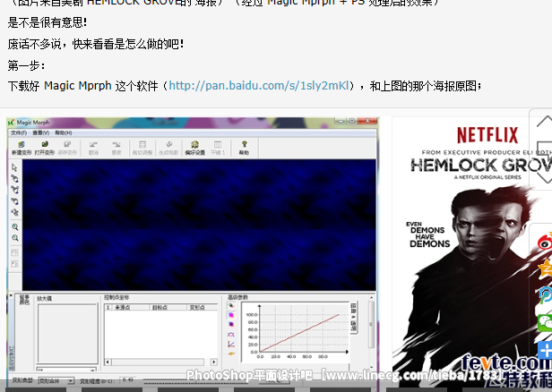Click the axis graph parameter icon

click(231, 345)
